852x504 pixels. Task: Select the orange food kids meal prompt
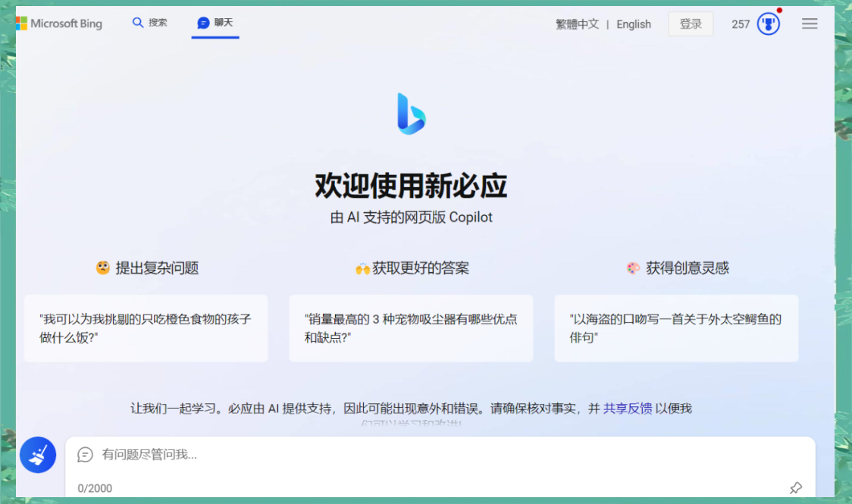(146, 328)
